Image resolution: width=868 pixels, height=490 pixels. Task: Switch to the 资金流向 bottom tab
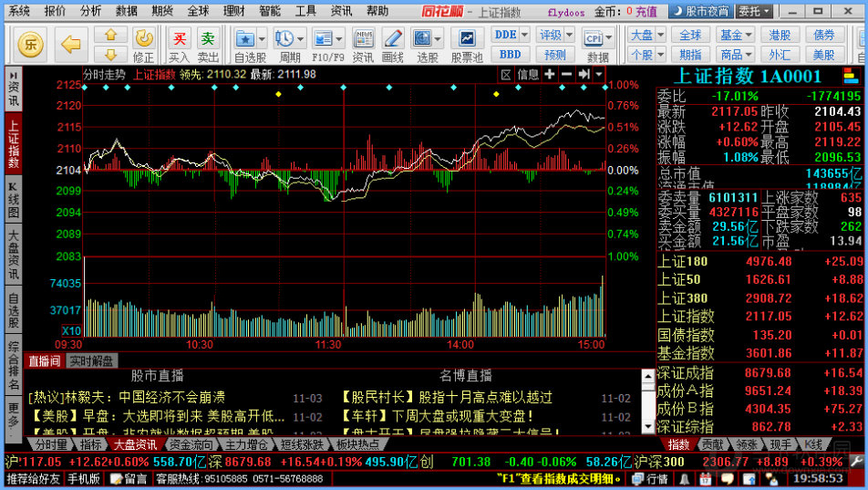tap(190, 444)
